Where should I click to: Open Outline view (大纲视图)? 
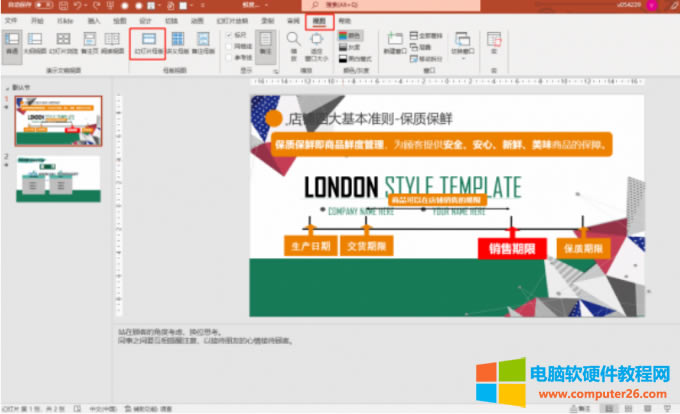(x=35, y=44)
